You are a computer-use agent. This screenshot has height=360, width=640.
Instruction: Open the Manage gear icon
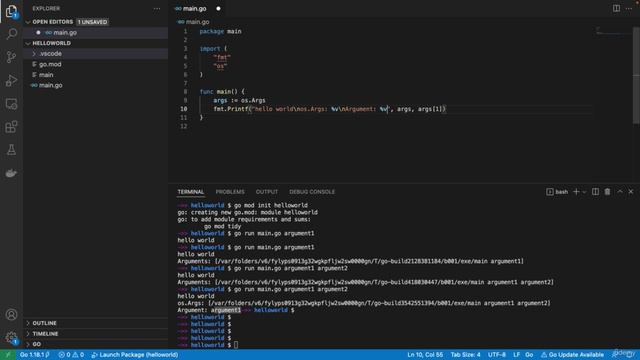11,338
